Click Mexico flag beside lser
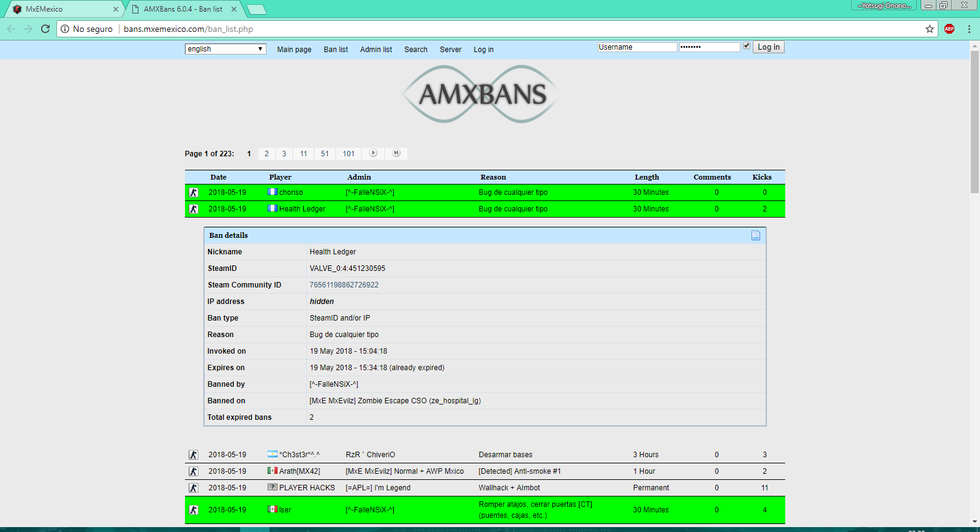Image resolution: width=980 pixels, height=532 pixels. click(273, 509)
